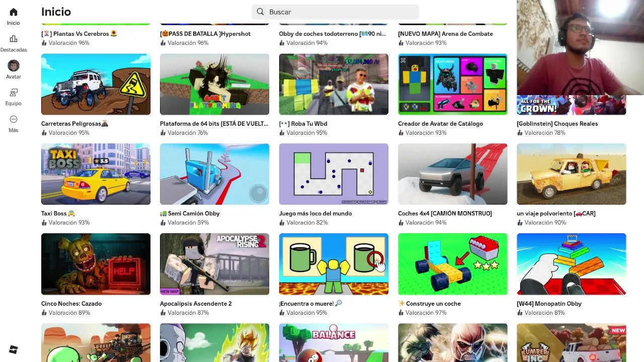Open Semi Camión Obby thumbnail
Viewport: 644px width, 362px height.
pyautogui.click(x=214, y=174)
